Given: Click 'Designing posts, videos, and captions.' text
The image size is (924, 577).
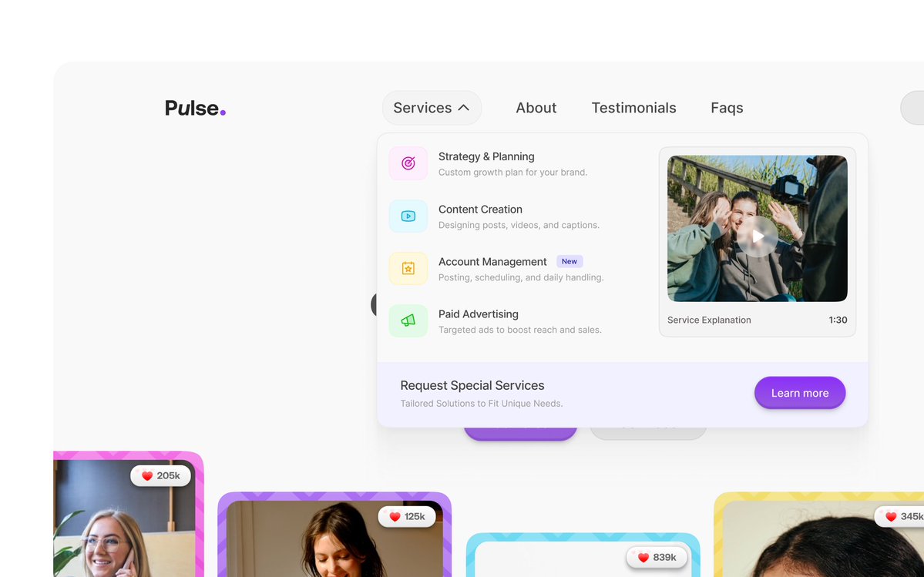Looking at the screenshot, I should coord(519,225).
